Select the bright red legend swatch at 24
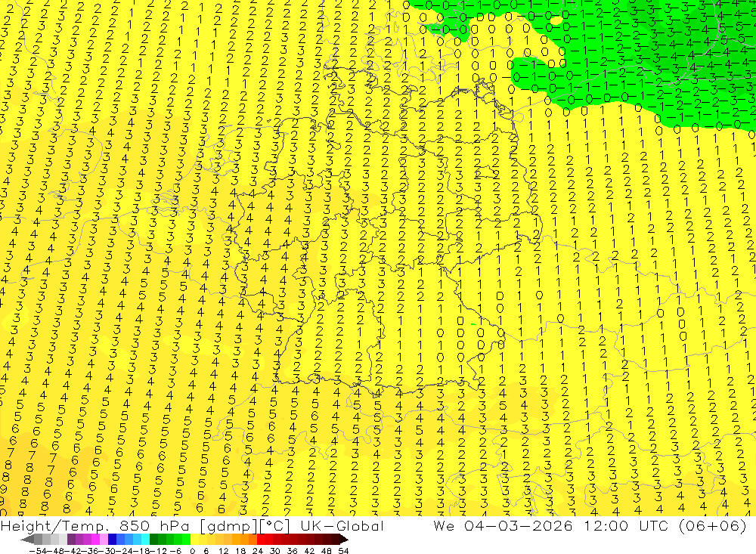 [261, 540]
